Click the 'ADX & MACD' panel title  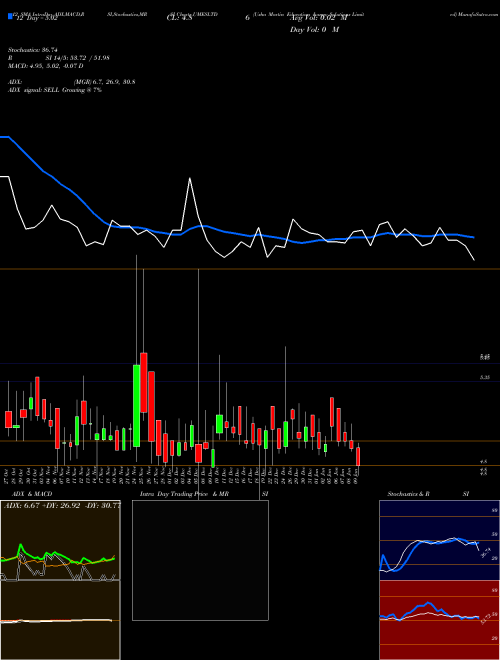pos(32,494)
